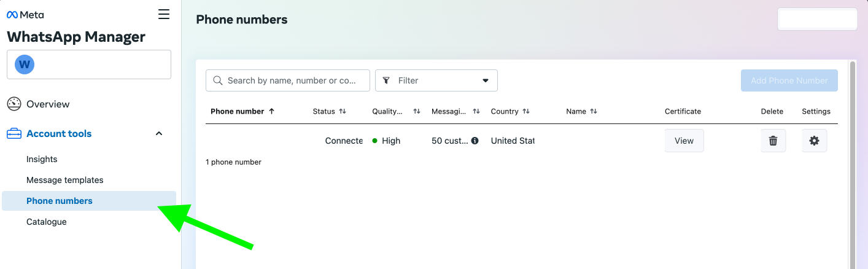This screenshot has height=269, width=868.
Task: Select Phone numbers in the sidebar
Action: tap(89, 201)
